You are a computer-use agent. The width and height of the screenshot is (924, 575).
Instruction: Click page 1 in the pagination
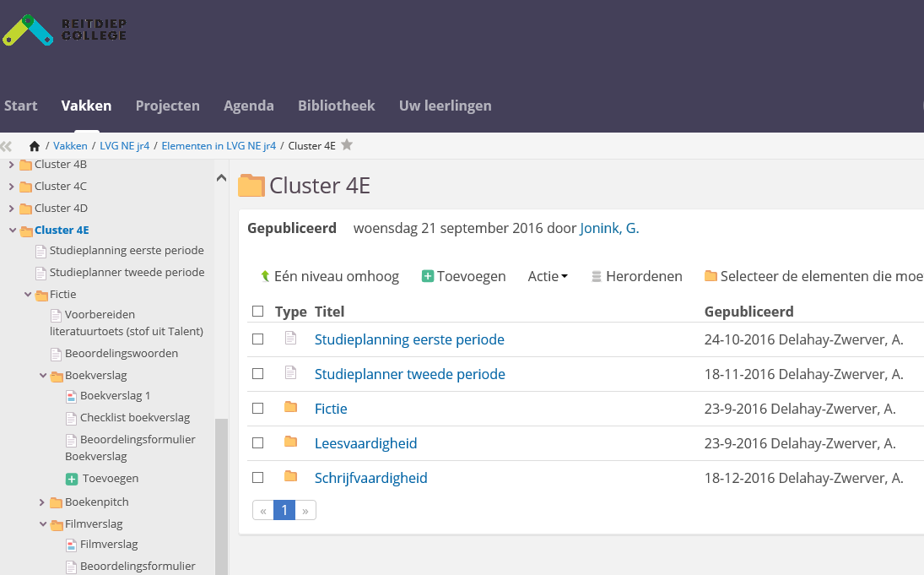284,510
